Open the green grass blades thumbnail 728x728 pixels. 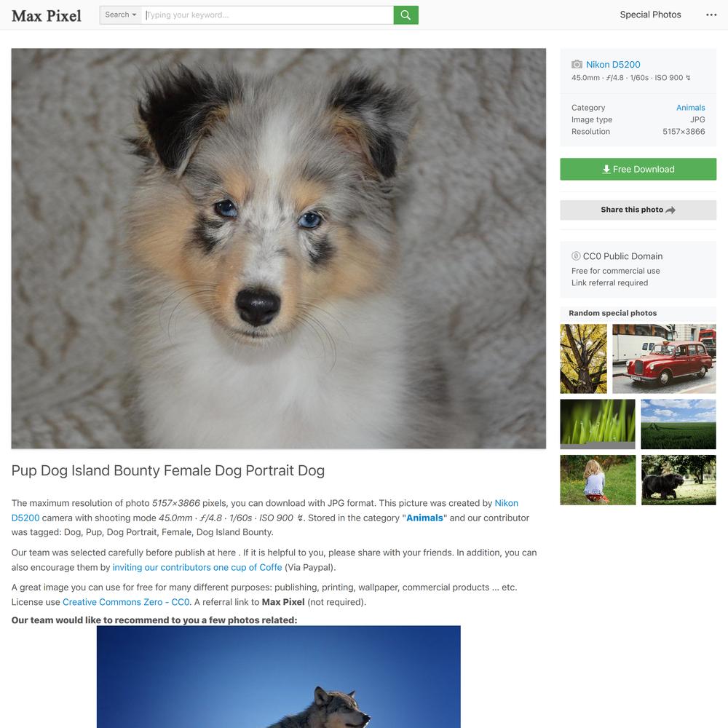pyautogui.click(x=598, y=424)
